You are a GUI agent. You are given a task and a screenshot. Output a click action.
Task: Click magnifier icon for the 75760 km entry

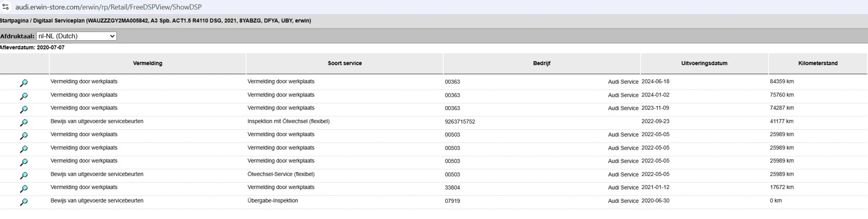point(24,96)
